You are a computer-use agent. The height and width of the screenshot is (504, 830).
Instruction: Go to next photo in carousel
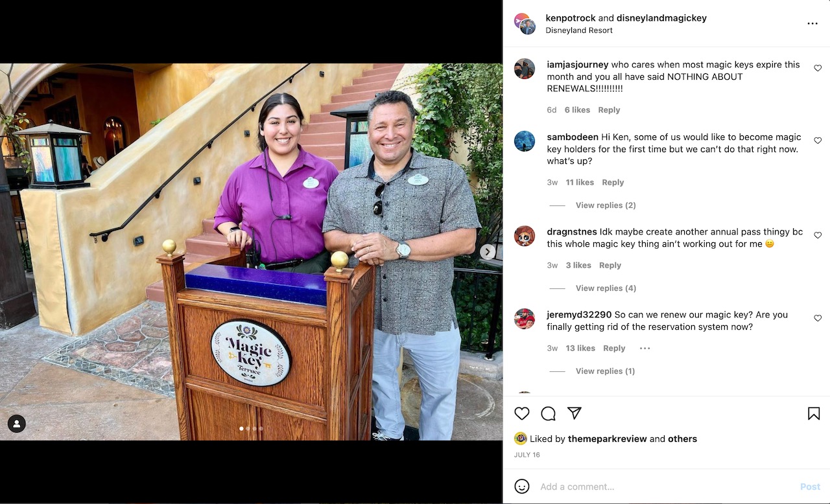coord(488,252)
